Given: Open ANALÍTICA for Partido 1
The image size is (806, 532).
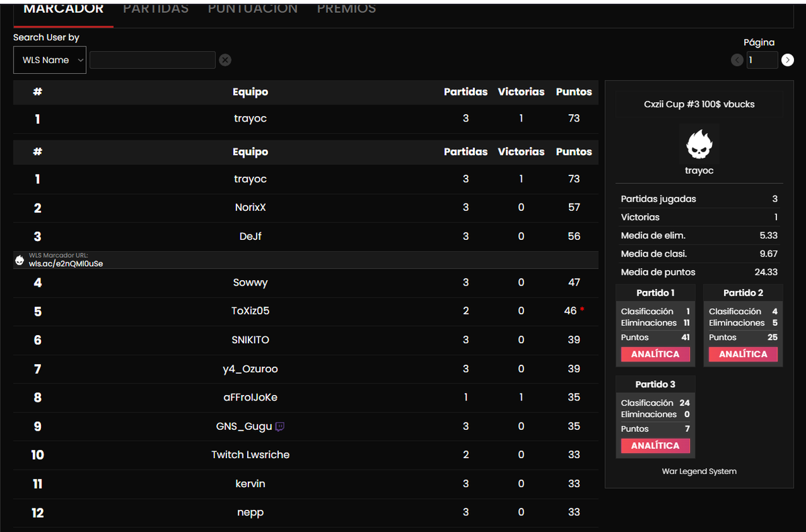Looking at the screenshot, I should point(656,354).
